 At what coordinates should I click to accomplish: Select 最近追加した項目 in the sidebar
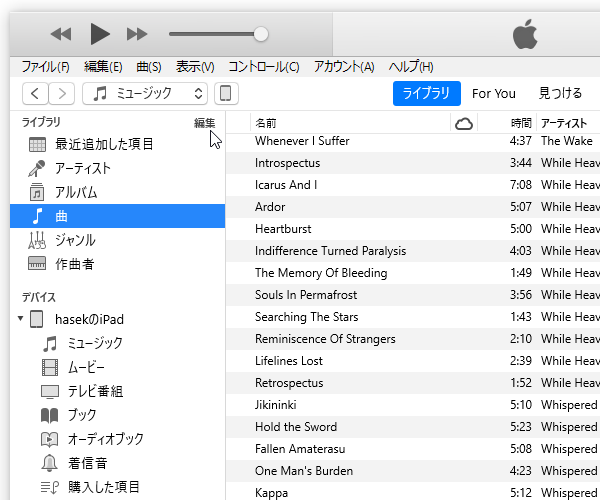coord(117,144)
